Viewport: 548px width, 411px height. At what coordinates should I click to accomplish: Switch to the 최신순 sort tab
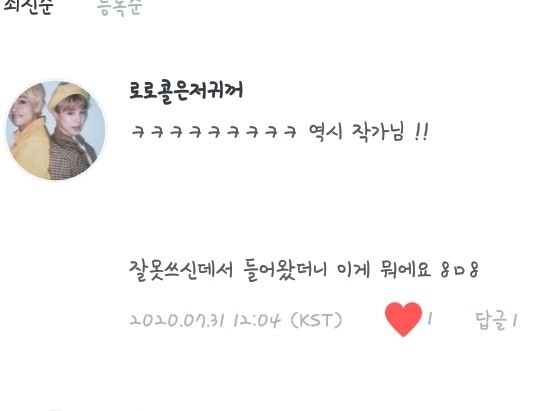coord(28,7)
